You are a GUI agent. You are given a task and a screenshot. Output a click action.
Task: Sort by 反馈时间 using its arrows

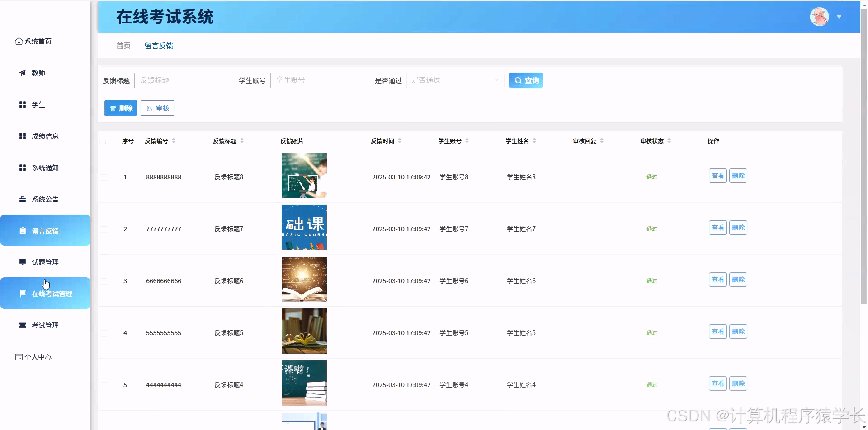[401, 140]
